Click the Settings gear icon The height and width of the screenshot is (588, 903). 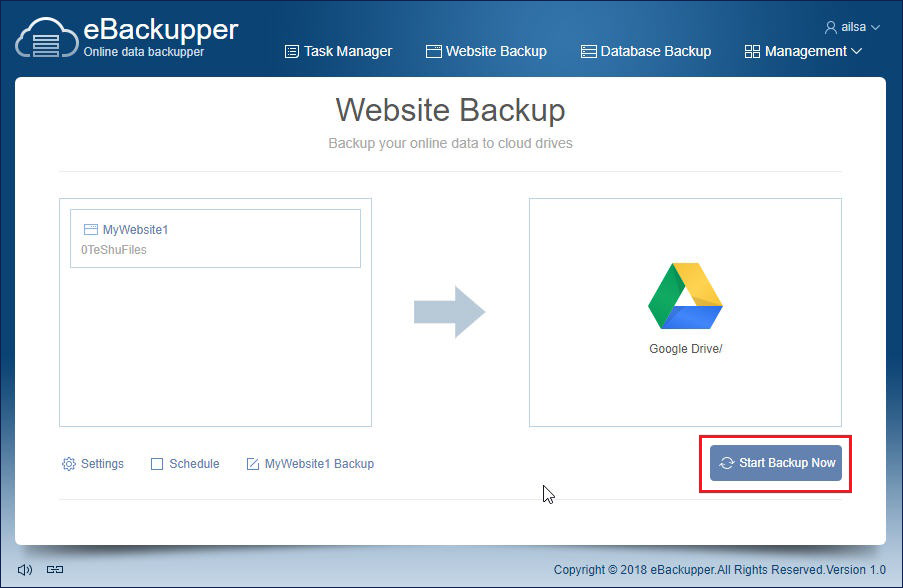(69, 464)
